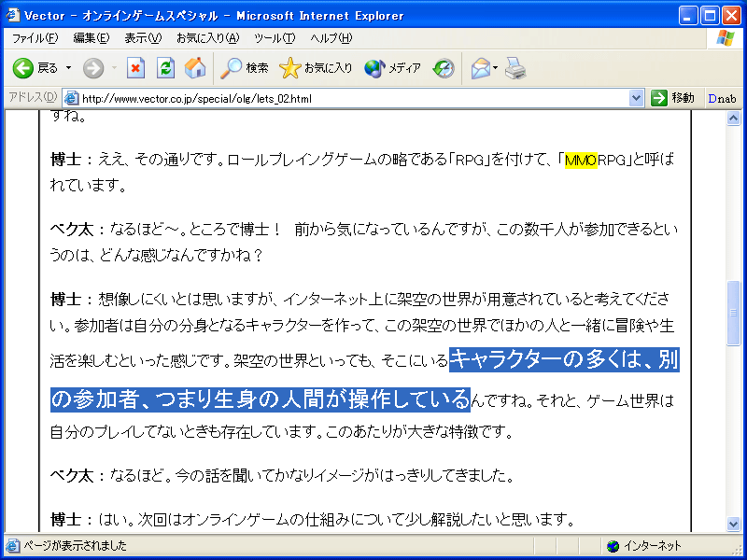Click the Windows flag logo throbber
747x560 pixels.
pyautogui.click(x=726, y=38)
